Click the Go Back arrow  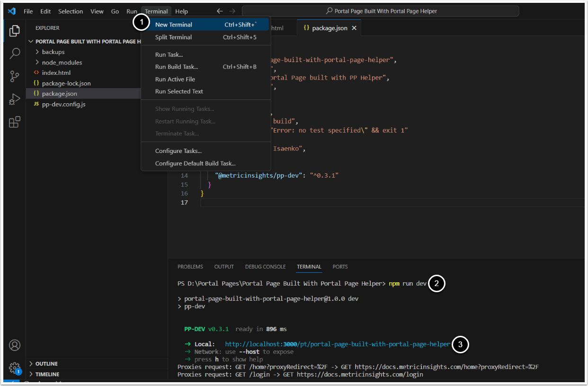220,11
